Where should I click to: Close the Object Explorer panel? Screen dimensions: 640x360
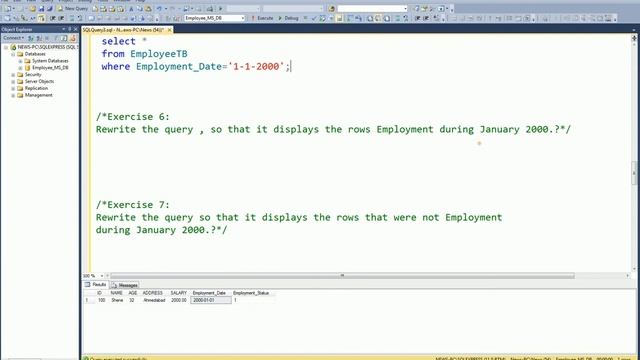pyautogui.click(x=76, y=29)
